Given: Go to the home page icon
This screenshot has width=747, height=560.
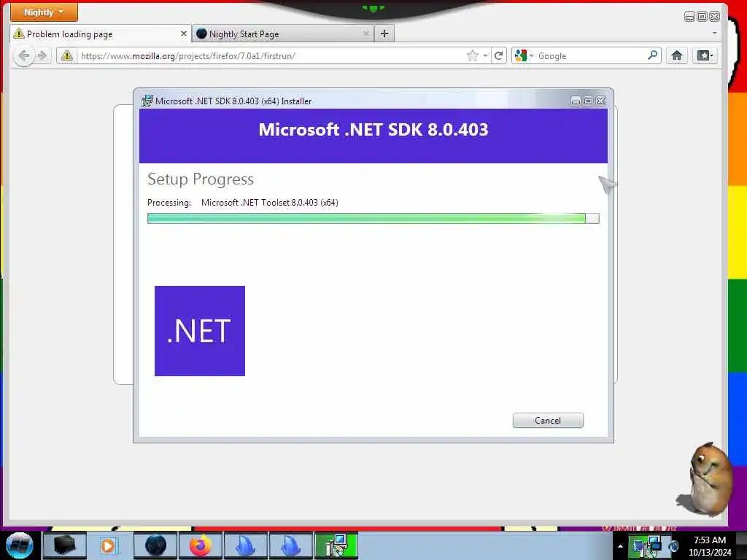Looking at the screenshot, I should click(676, 55).
